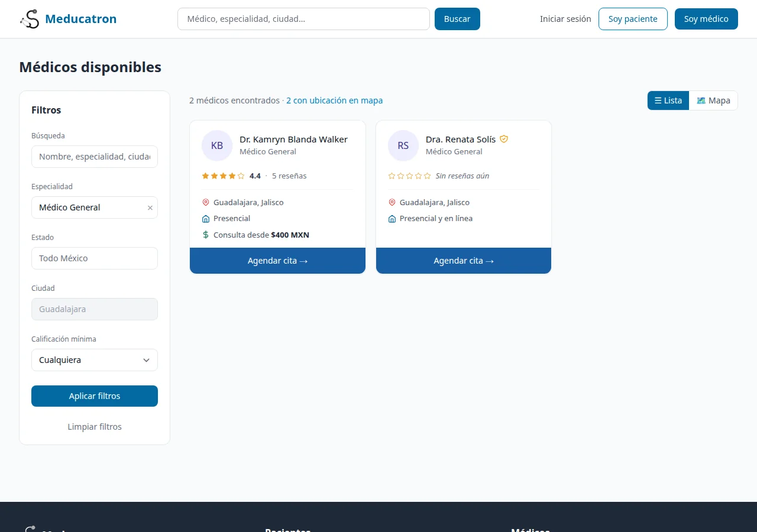Schedule with Kamryn via Agendar cita
757x532 pixels.
(x=277, y=261)
